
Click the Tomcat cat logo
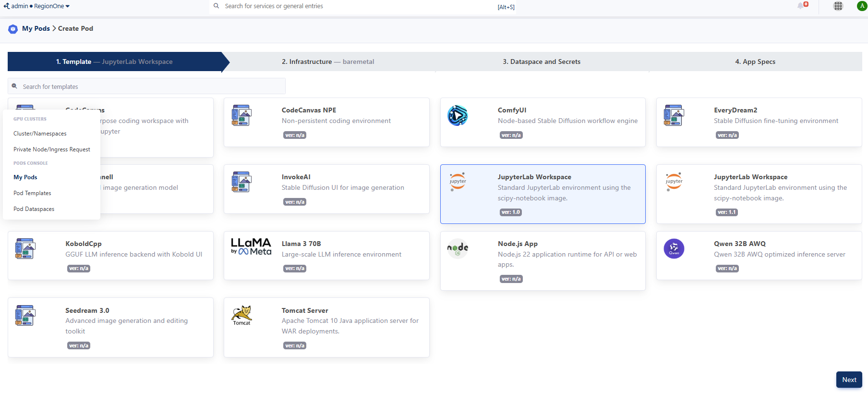coord(241,315)
